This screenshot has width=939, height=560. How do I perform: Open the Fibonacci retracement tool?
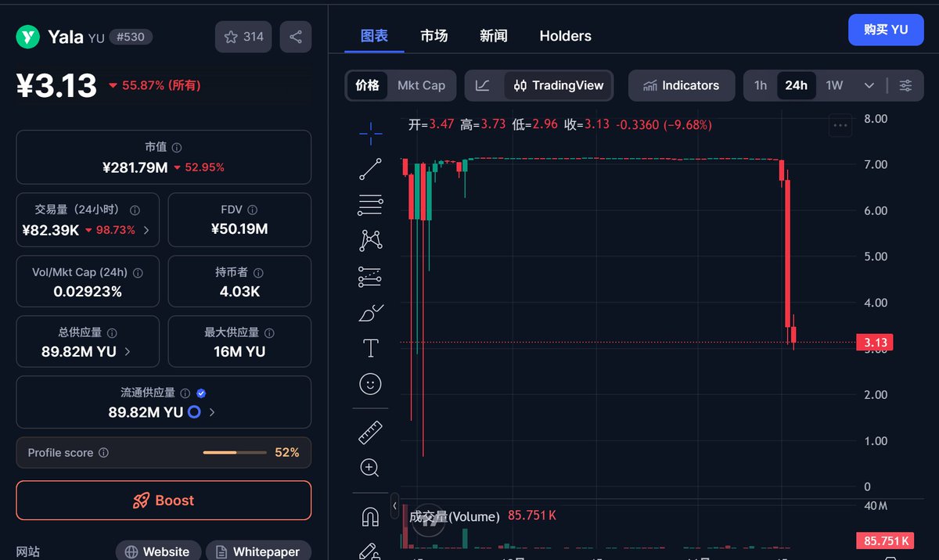click(371, 204)
